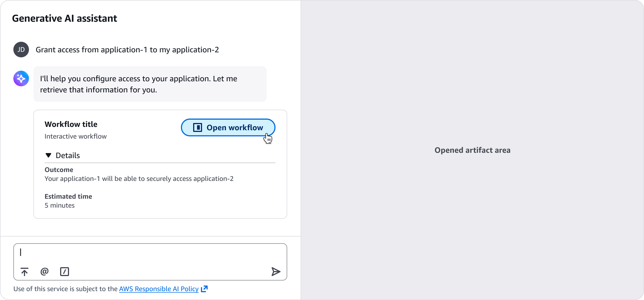Click the upload file icon in prompt box

pyautogui.click(x=24, y=272)
